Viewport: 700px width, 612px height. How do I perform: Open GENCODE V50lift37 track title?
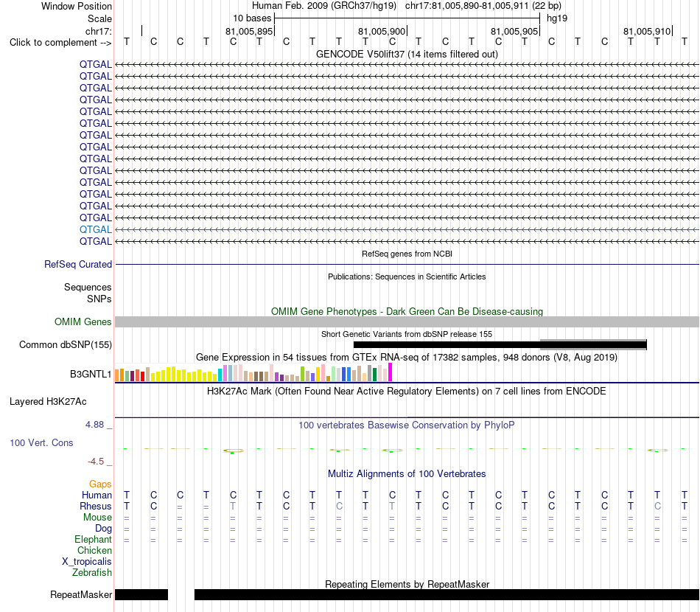pos(407,54)
